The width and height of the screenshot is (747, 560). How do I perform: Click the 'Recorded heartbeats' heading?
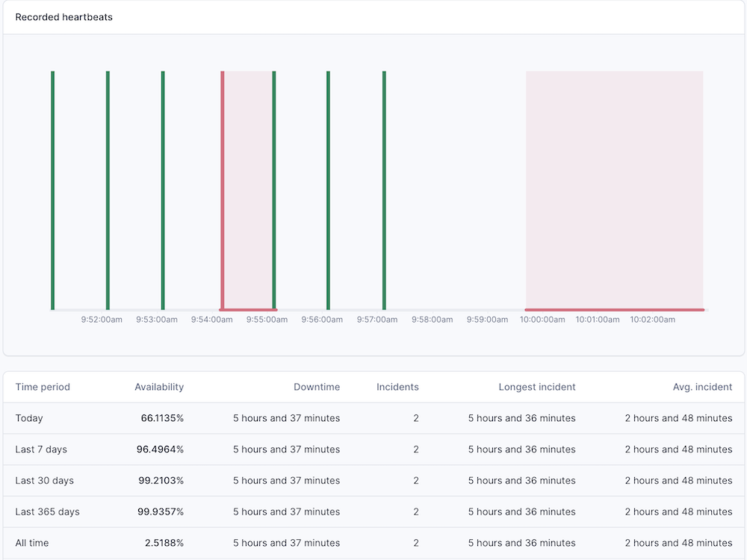pos(63,17)
